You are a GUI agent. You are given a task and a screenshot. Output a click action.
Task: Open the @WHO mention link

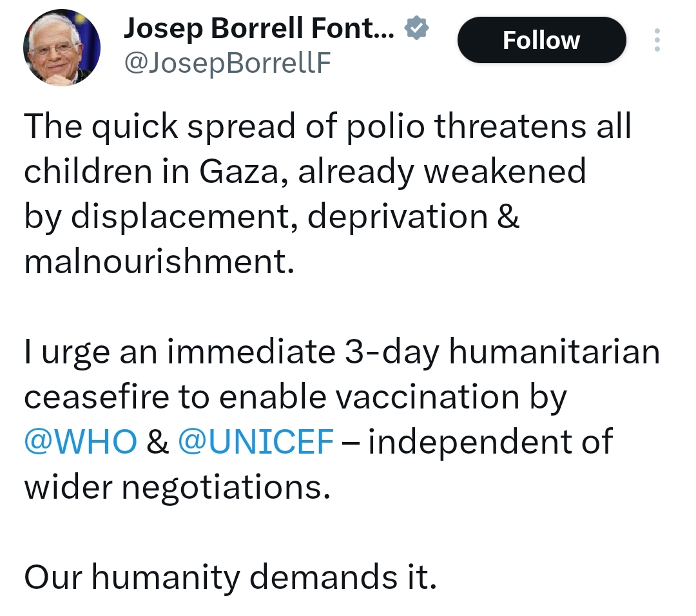[81, 442]
